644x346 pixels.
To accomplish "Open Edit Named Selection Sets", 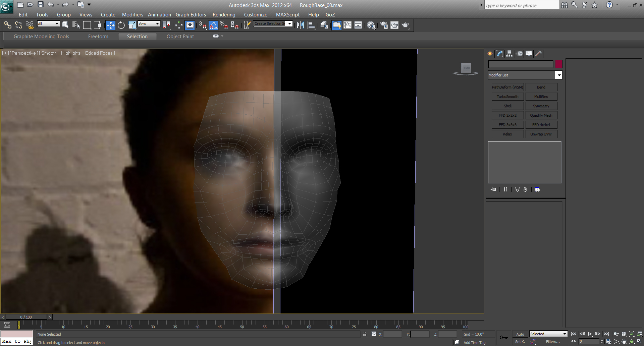I will 247,25.
